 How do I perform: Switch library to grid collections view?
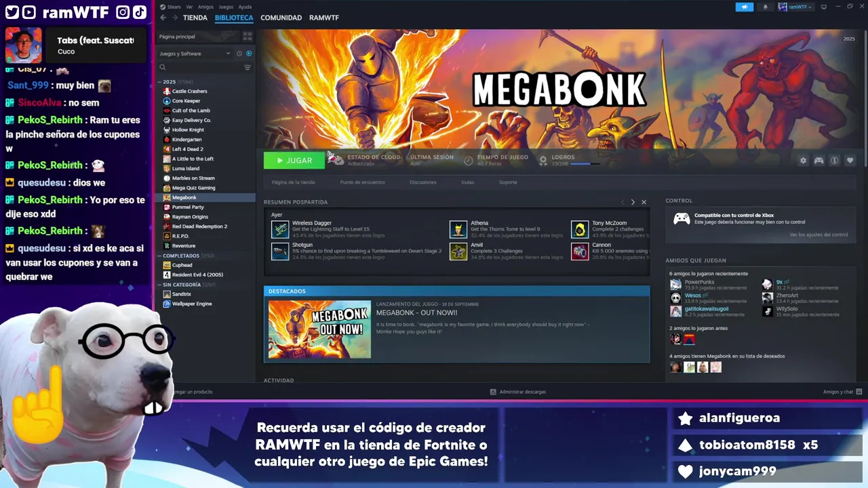tap(248, 37)
